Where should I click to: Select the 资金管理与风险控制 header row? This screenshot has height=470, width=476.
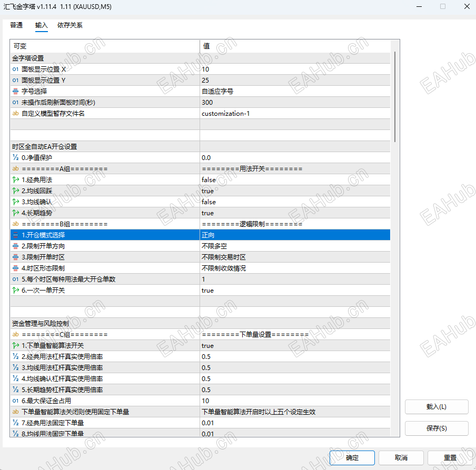(201, 324)
